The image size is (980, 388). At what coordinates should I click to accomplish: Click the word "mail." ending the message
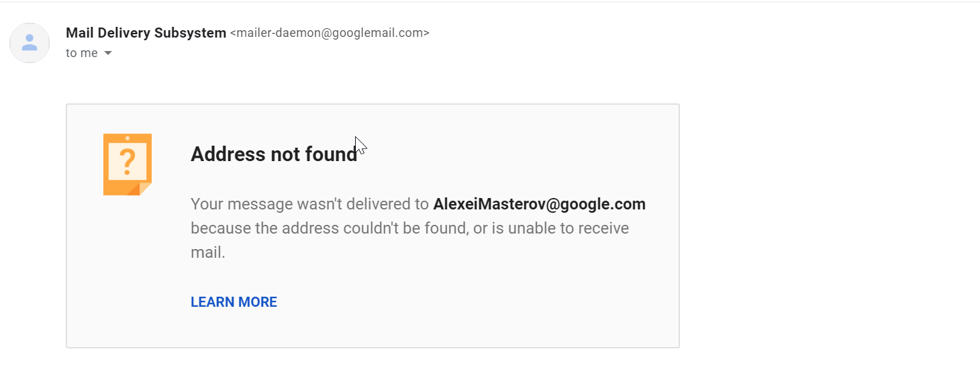tap(207, 252)
